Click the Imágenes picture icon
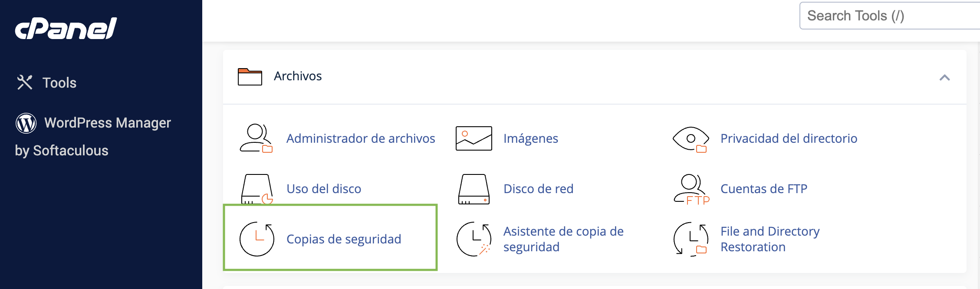 474,138
